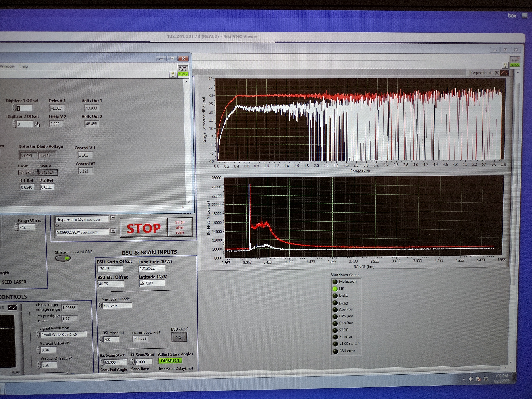Click the network tray icon

coord(486,379)
